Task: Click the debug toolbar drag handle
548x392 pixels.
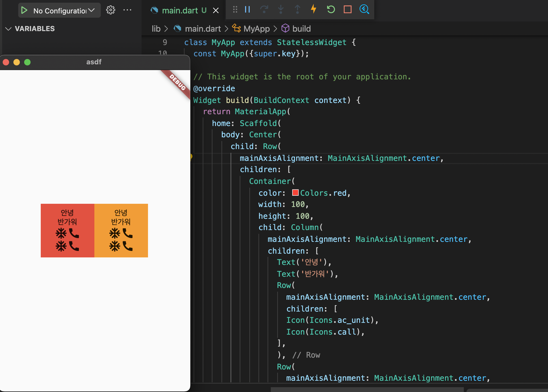Action: (x=235, y=10)
